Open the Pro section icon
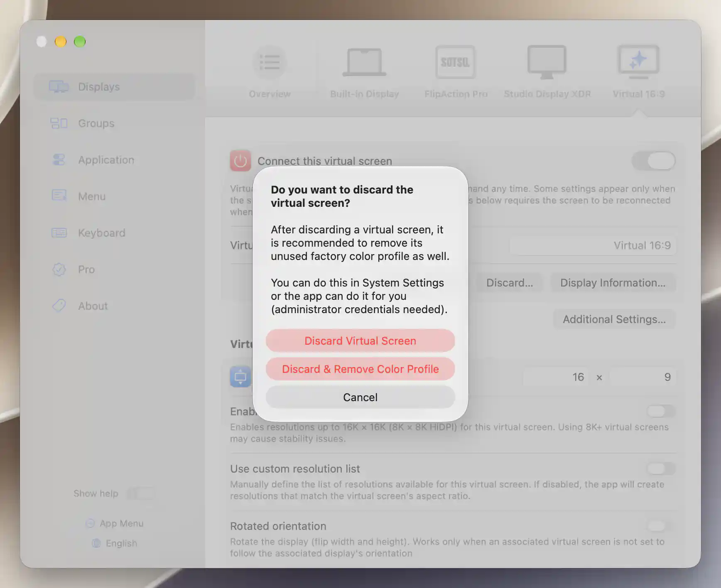The height and width of the screenshot is (588, 721). pyautogui.click(x=59, y=269)
